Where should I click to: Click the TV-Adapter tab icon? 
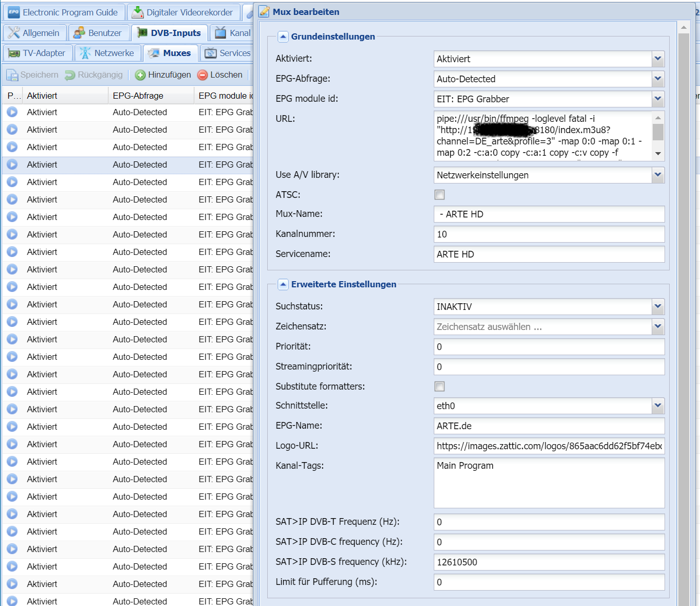14,53
